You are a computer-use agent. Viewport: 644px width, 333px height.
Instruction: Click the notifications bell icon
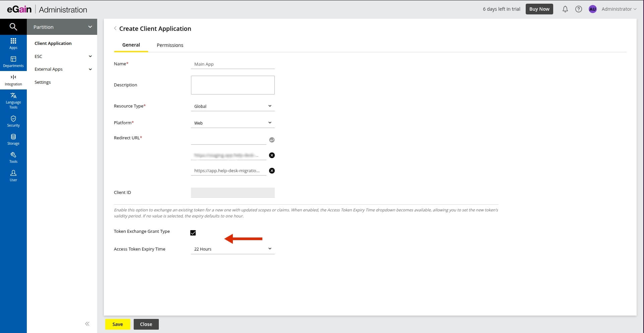565,9
